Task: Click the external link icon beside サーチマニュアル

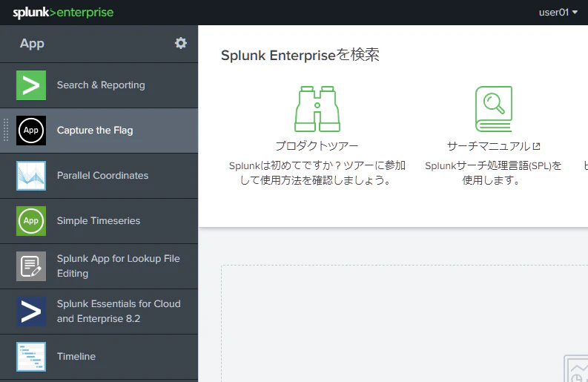Action: pyautogui.click(x=537, y=146)
